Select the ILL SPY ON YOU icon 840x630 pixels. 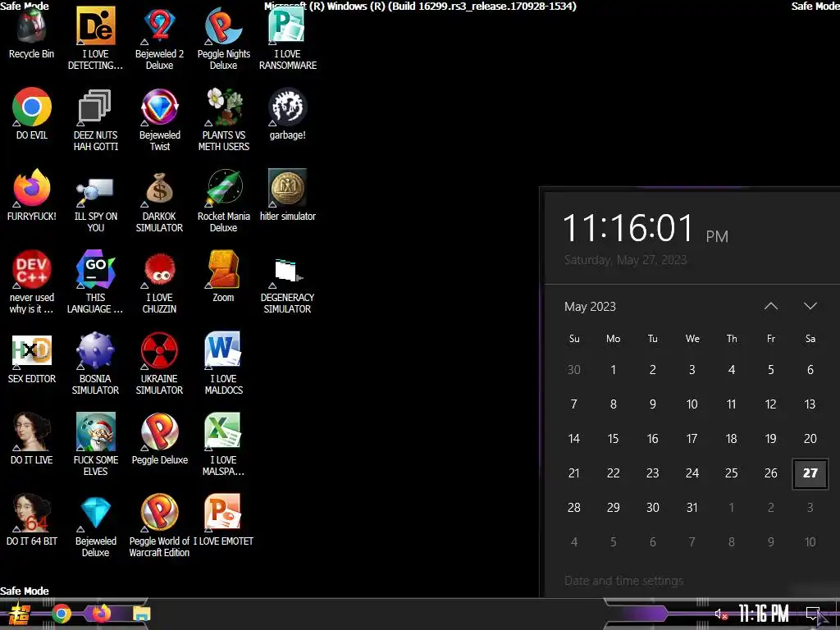coord(95,190)
